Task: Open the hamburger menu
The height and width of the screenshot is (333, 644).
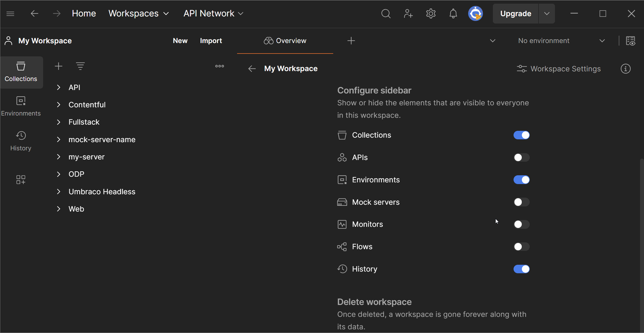Action: [10, 14]
